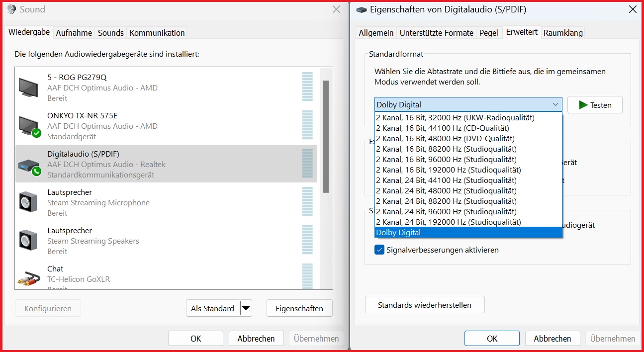Screen dimensions: 644x352
Task: Click the level meter of Steam Streaming Microphone
Action: coord(308,202)
